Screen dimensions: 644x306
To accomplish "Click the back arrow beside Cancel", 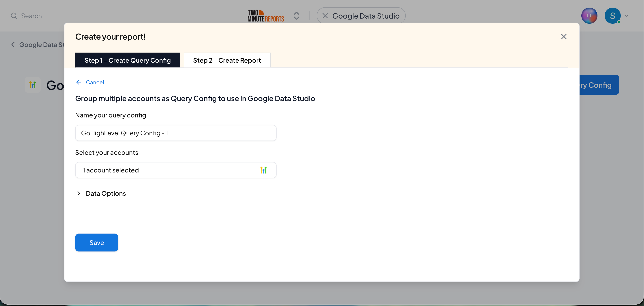I will click(79, 82).
